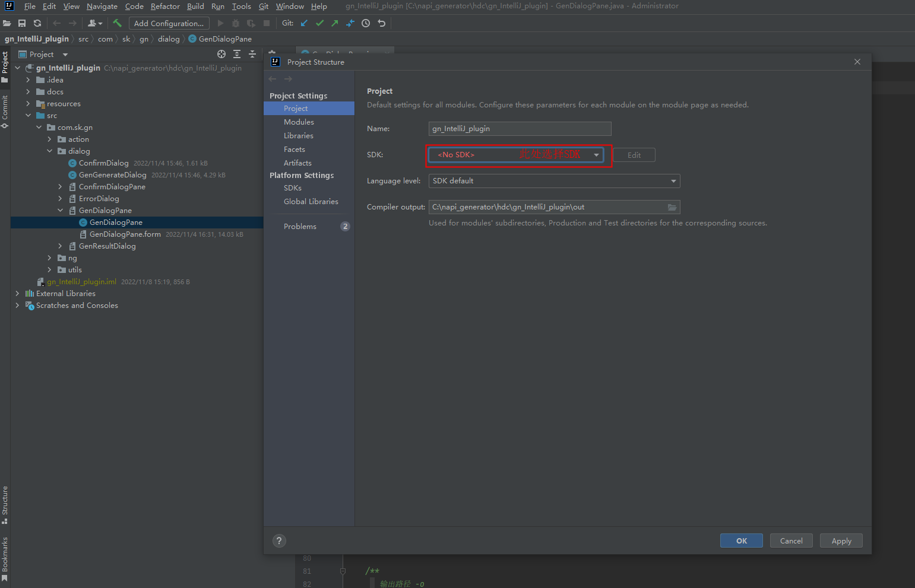The width and height of the screenshot is (915, 588).
Task: Click the Save All toolbar icon
Action: 22,23
